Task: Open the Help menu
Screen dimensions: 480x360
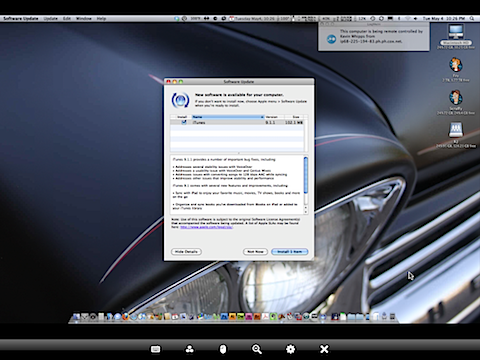Action: [x=101, y=18]
